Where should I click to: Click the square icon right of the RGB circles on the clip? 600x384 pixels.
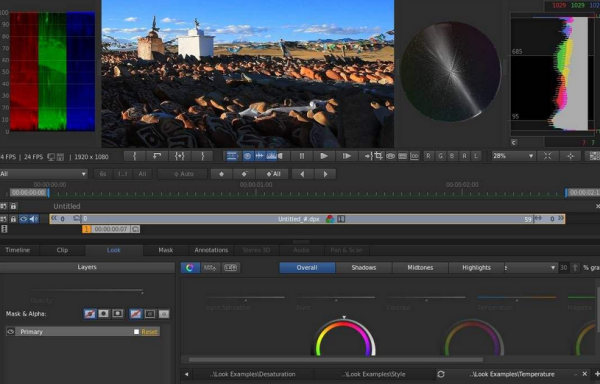click(x=341, y=219)
